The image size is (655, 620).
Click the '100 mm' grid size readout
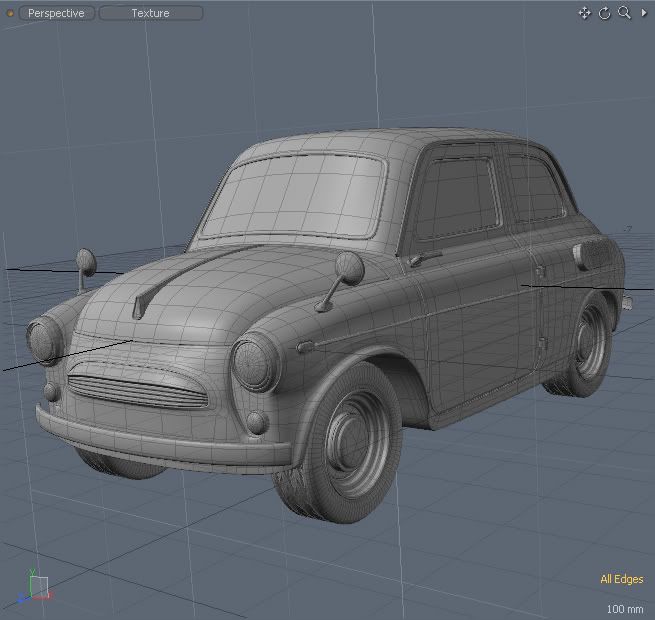[625, 609]
